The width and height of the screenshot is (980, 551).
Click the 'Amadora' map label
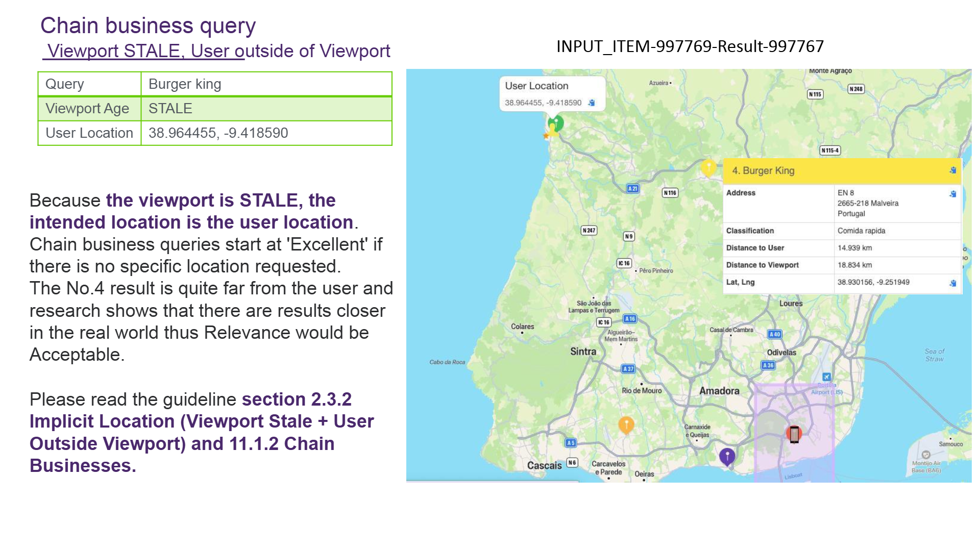pyautogui.click(x=719, y=391)
